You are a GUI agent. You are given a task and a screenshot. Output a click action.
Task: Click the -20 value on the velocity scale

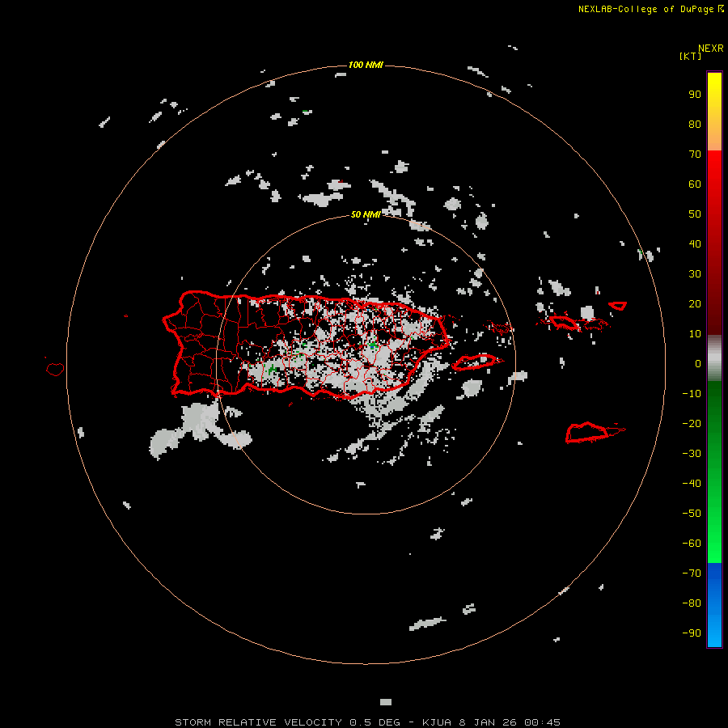point(692,424)
